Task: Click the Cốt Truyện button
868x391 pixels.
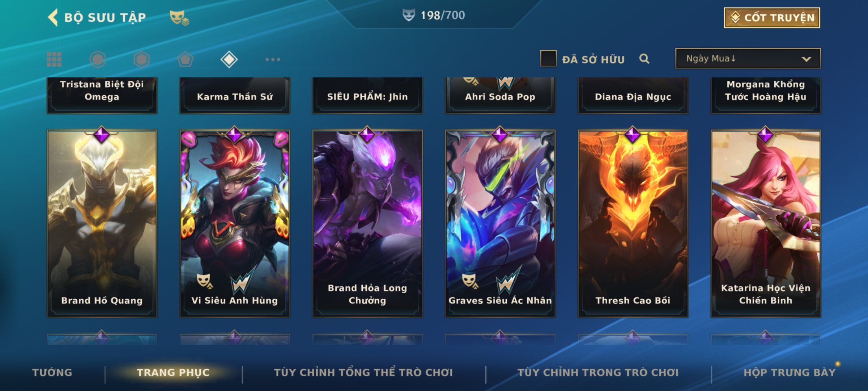Action: point(772,18)
